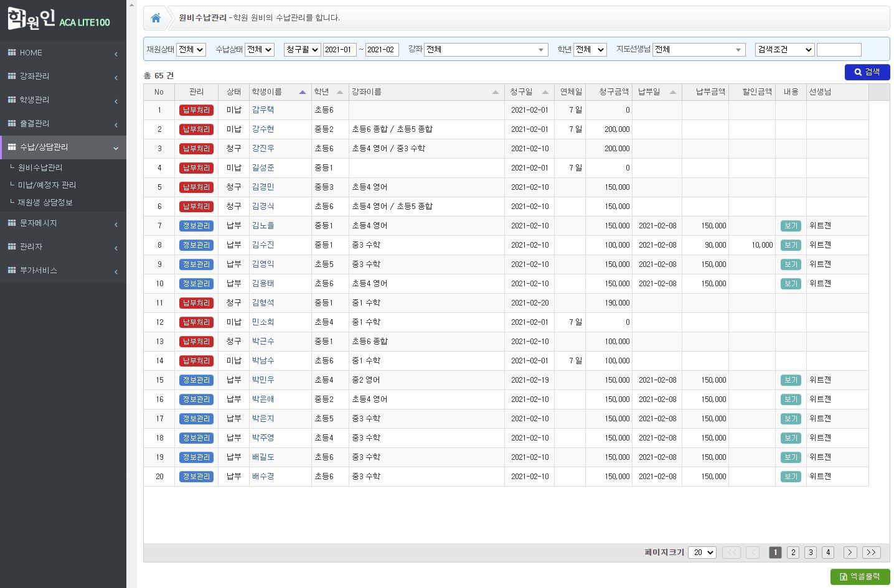Open the 출결관리 sidebar menu
Viewport: 894px width, 588px height.
63,123
